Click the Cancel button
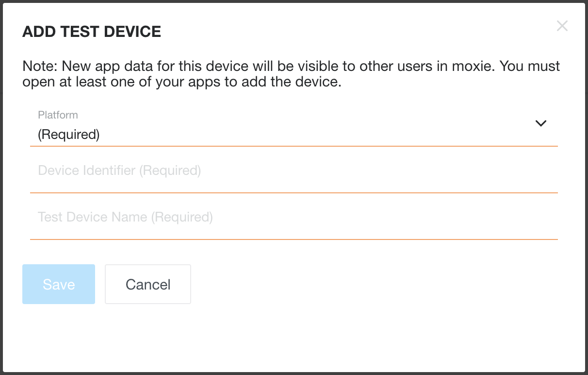The height and width of the screenshot is (375, 588). point(148,284)
